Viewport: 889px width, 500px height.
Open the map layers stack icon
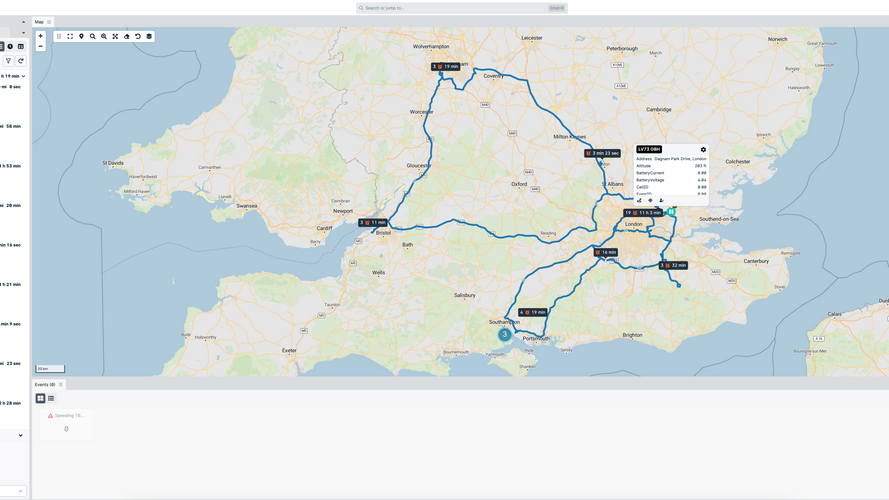coord(149,36)
